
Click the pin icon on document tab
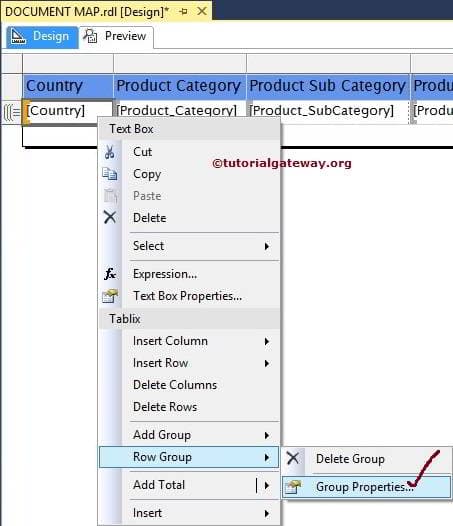pos(184,12)
